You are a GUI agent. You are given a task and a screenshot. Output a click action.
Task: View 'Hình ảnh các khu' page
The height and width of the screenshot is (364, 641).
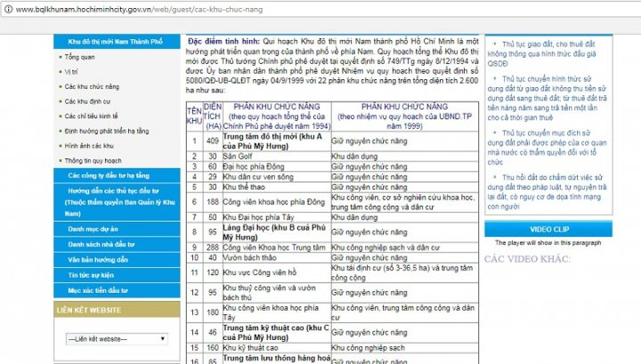(x=89, y=145)
